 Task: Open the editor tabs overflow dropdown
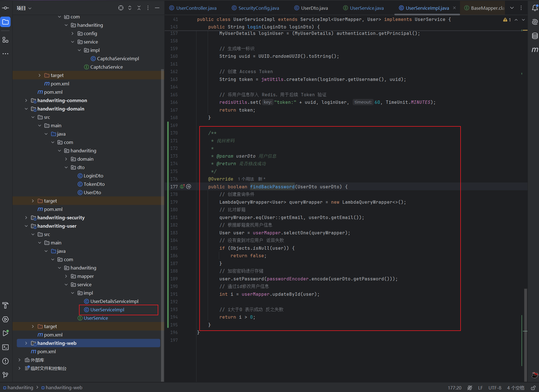tap(512, 8)
